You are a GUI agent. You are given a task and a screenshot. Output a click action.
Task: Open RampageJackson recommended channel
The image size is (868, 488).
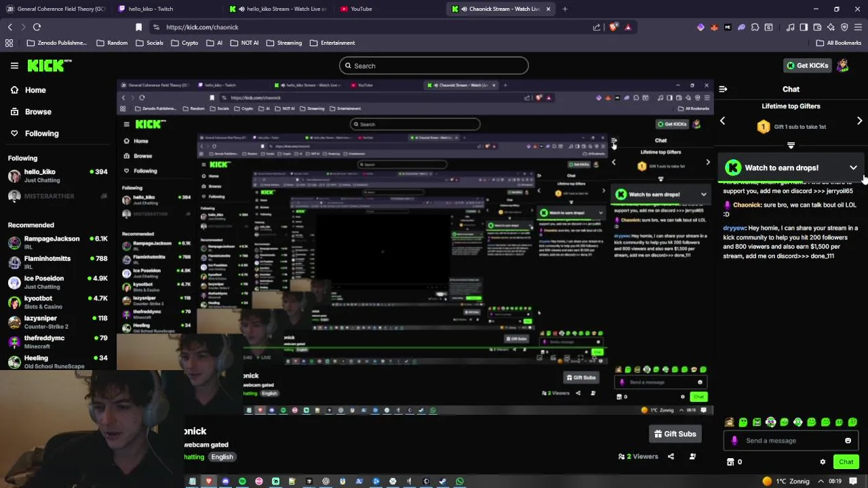click(x=58, y=243)
